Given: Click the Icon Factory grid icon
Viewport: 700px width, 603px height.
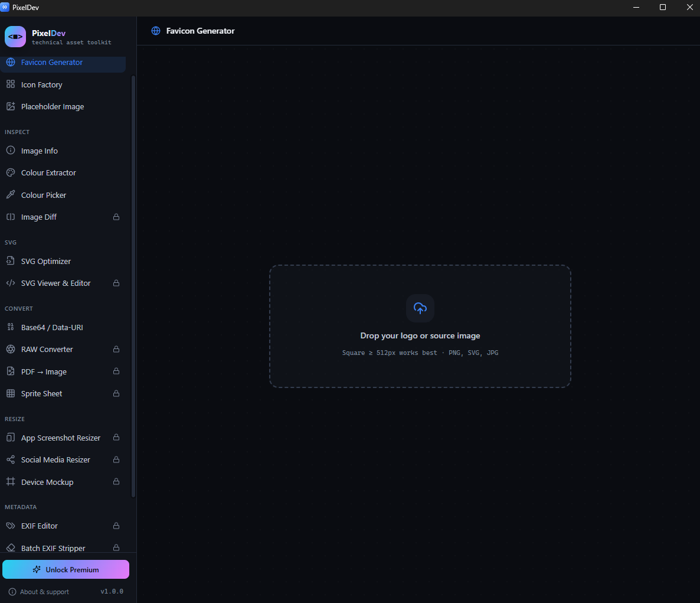Looking at the screenshot, I should coord(11,84).
